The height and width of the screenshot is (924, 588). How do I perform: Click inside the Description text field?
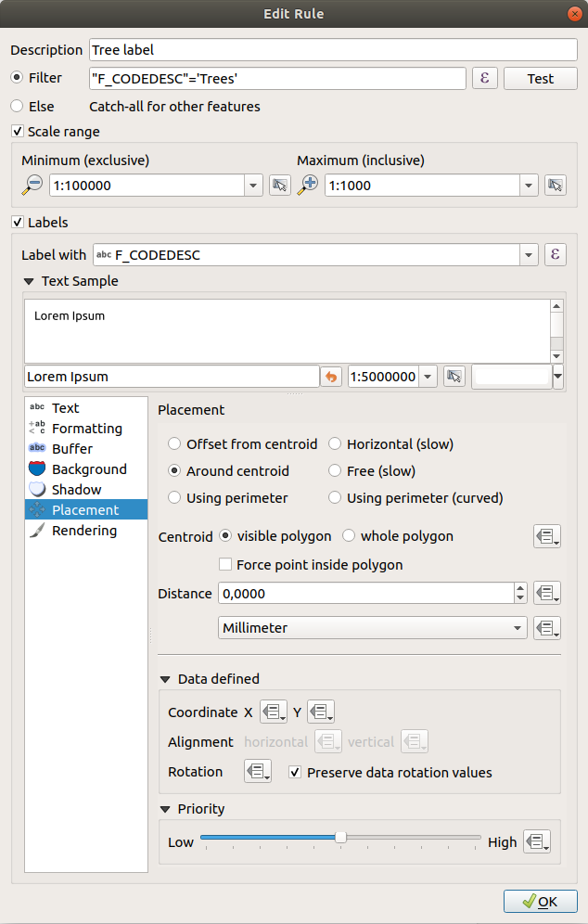pos(278,50)
